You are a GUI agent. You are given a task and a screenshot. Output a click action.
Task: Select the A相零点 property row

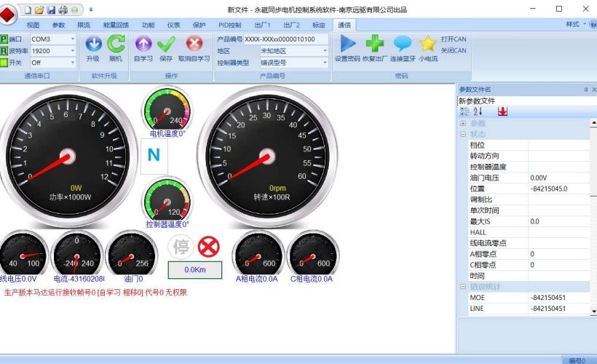(529, 254)
